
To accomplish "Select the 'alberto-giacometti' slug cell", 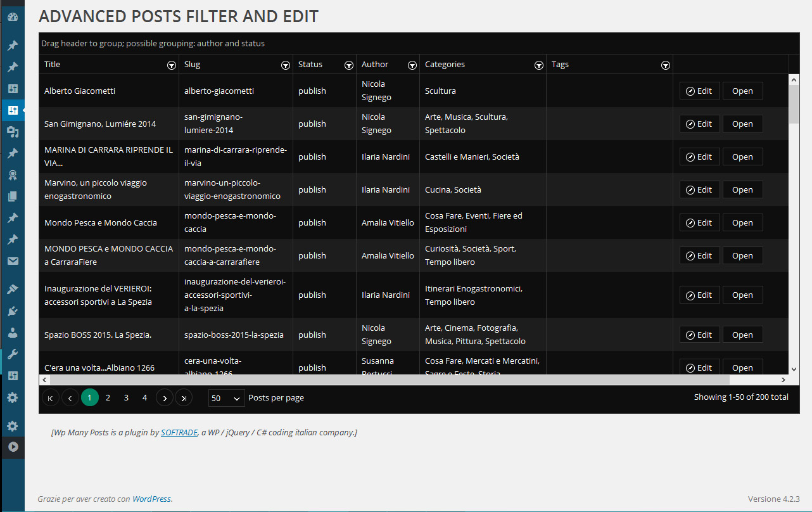I will (x=236, y=91).
